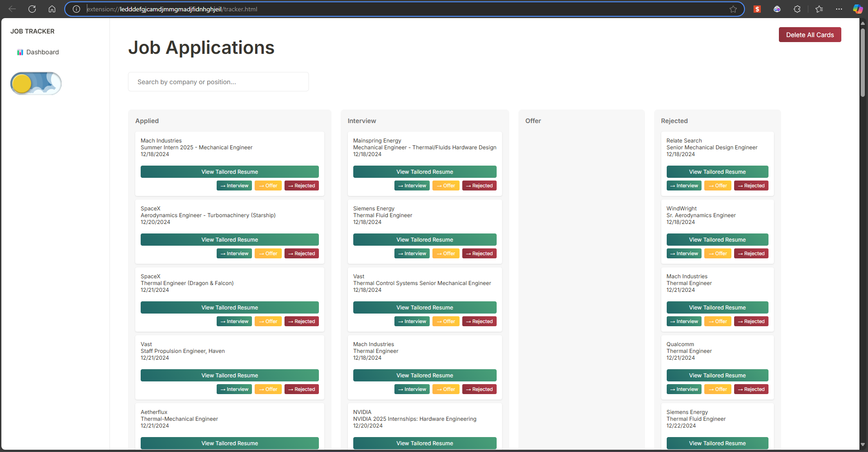Mark Vast Thermal Control Systems card Rejected
This screenshot has width=868, height=452.
click(x=479, y=321)
